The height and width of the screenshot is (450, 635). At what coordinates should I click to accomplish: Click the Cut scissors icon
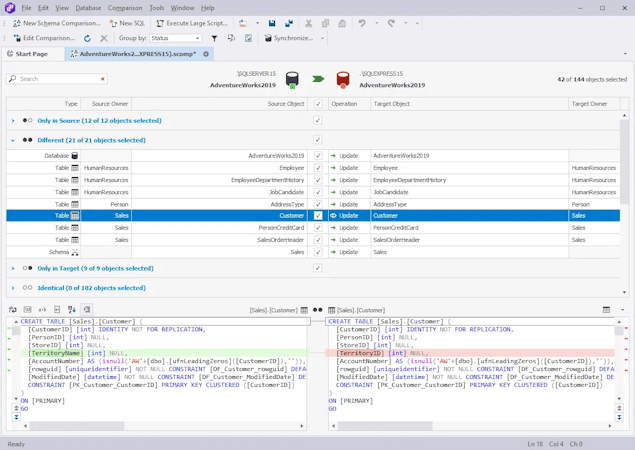[309, 23]
